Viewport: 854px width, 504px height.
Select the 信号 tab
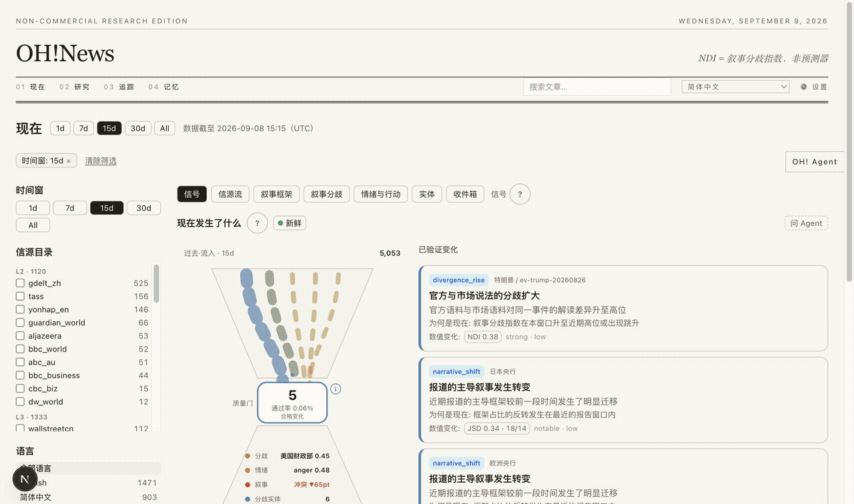pyautogui.click(x=192, y=194)
